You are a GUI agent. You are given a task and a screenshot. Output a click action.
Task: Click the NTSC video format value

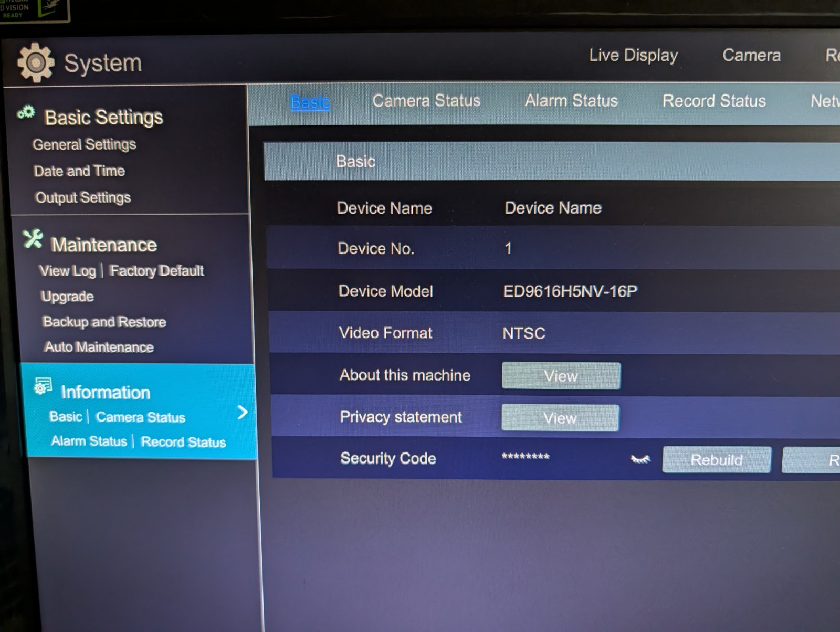(x=524, y=333)
